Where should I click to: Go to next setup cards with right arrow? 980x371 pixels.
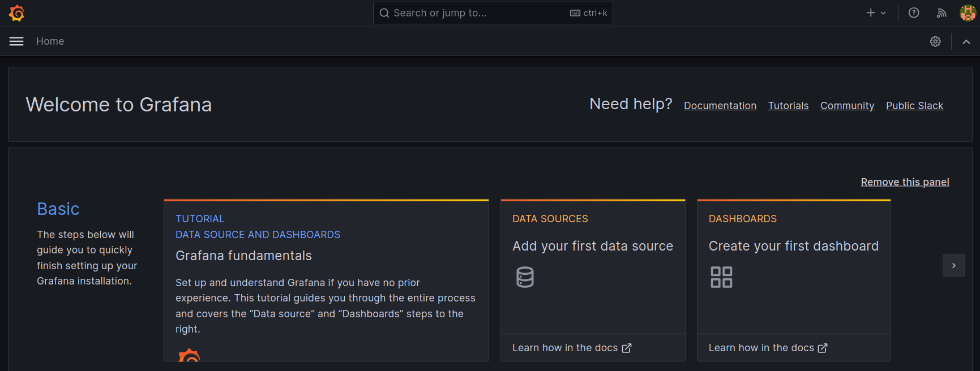[x=953, y=265]
